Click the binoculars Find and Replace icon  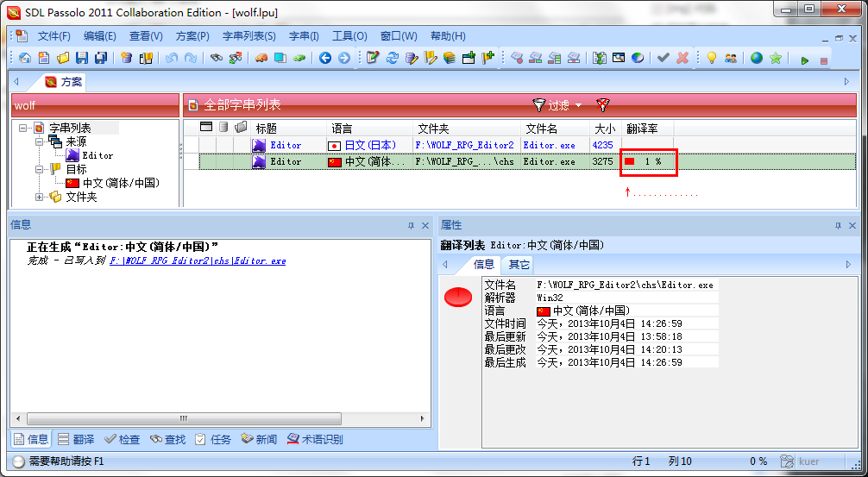(236, 58)
